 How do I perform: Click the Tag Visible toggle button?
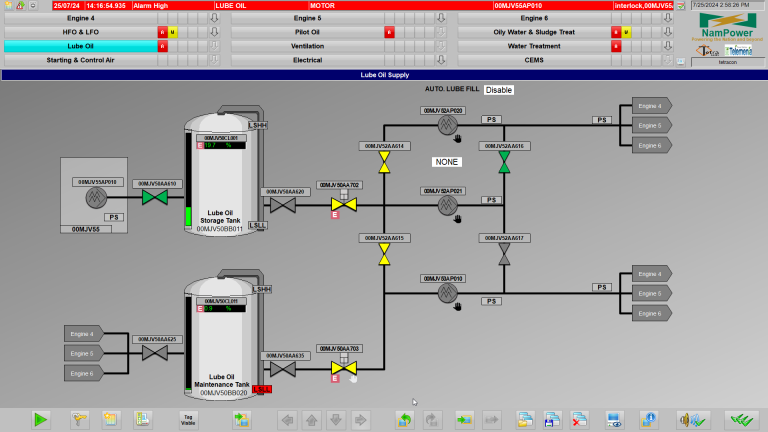(x=187, y=419)
